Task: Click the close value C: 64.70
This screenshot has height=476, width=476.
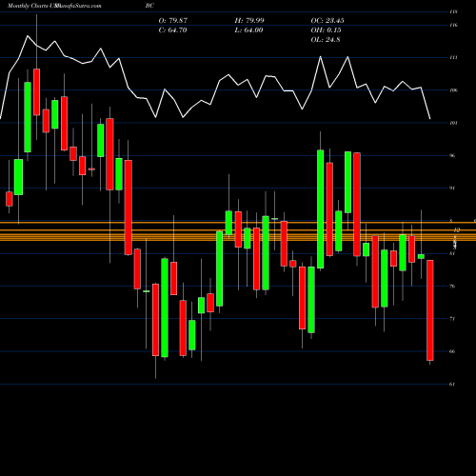Action: coord(172,30)
